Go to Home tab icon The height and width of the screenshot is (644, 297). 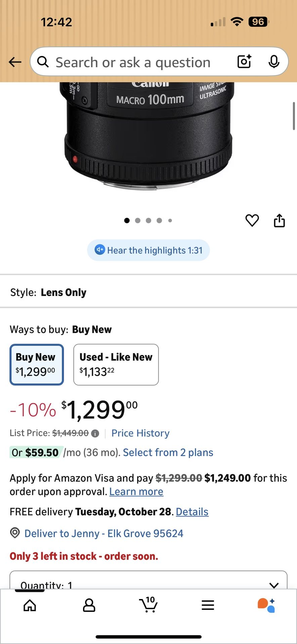(30, 605)
